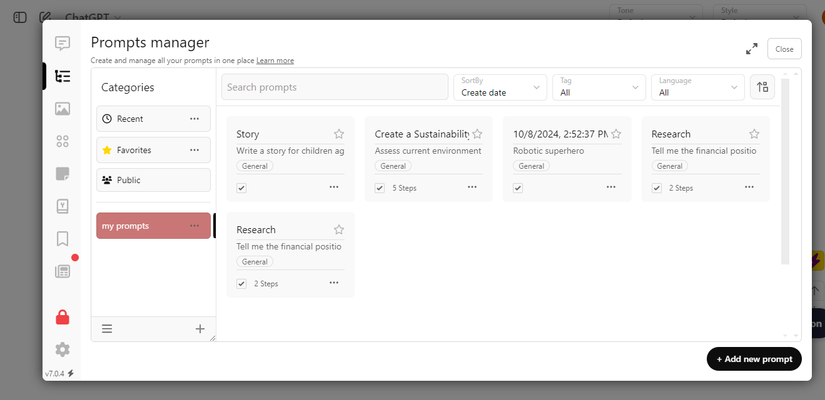Screen dimensions: 825x400
Task: Toggle the Story prompt checkbox
Action: pyautogui.click(x=242, y=187)
